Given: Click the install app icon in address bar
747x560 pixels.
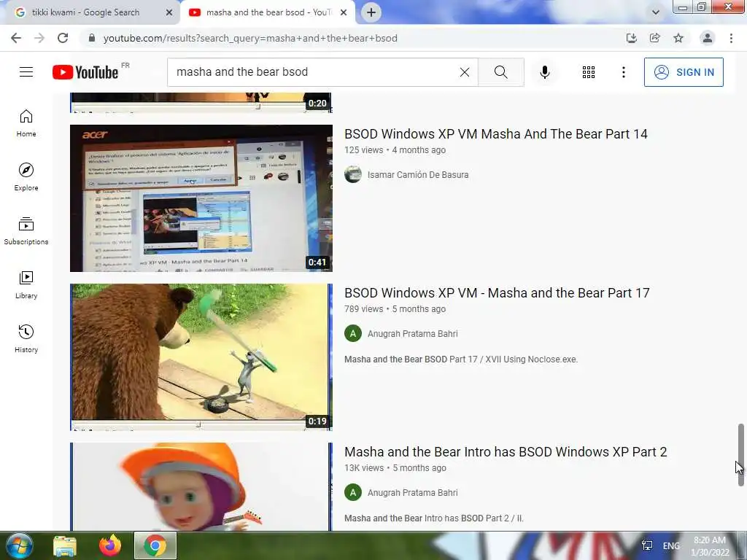Looking at the screenshot, I should click(632, 38).
